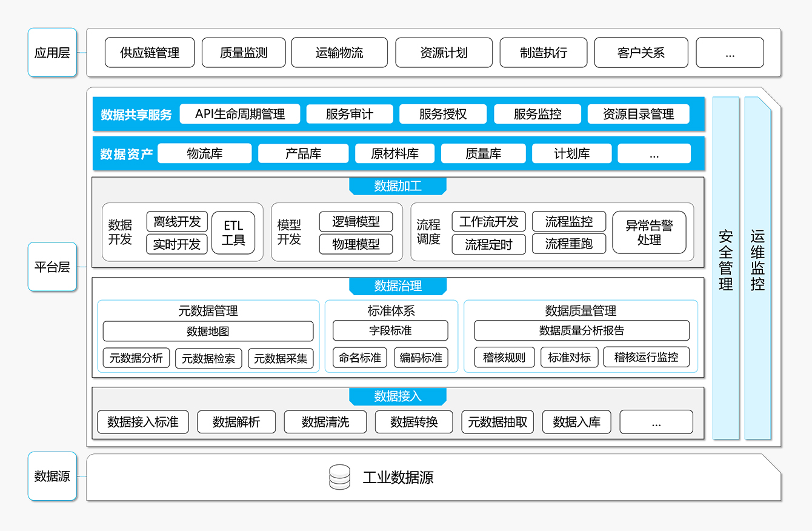Select the 元数据分析 box
The height and width of the screenshot is (531, 812).
click(136, 358)
